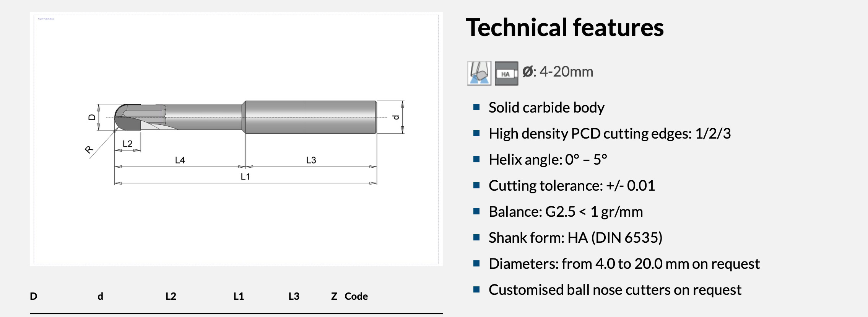Click the shank diameter d label in diagram
This screenshot has width=868, height=317.
click(396, 117)
